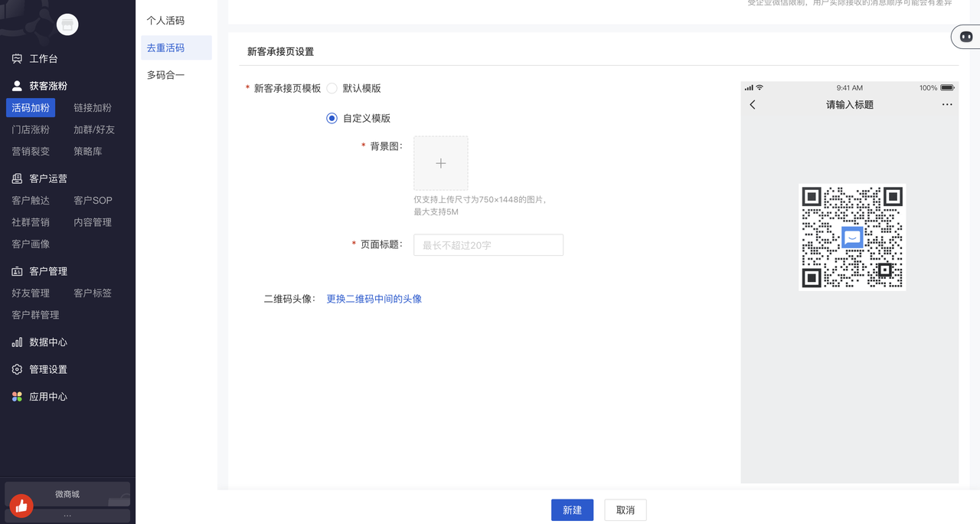Click the ellipsis bar below 微商城
The height and width of the screenshot is (524, 980).
[x=67, y=516]
